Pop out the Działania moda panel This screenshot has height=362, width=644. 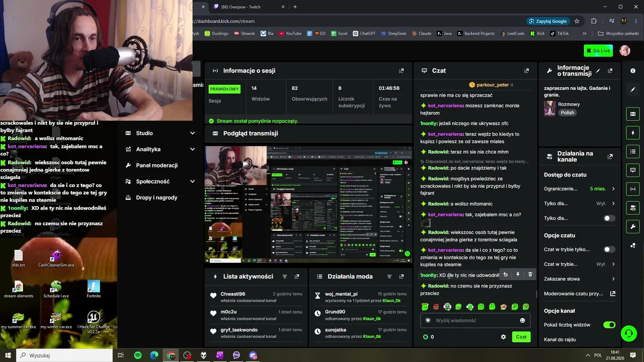[401, 277]
